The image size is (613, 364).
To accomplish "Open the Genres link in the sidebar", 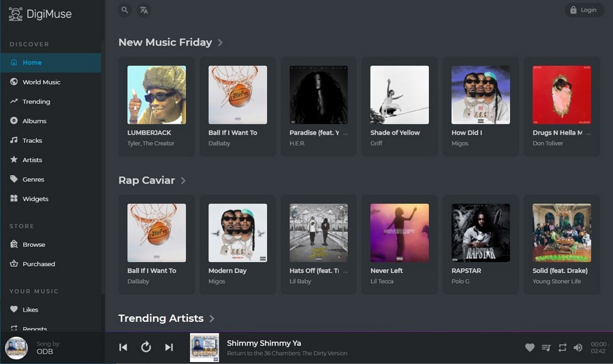I will tap(33, 180).
